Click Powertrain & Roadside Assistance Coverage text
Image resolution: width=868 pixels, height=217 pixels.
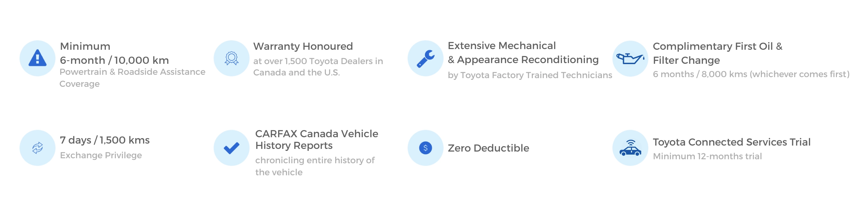point(133,78)
